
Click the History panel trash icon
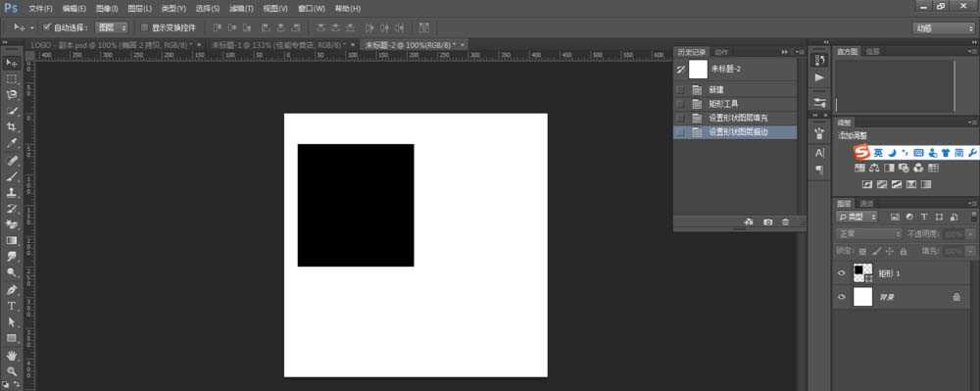(x=786, y=221)
